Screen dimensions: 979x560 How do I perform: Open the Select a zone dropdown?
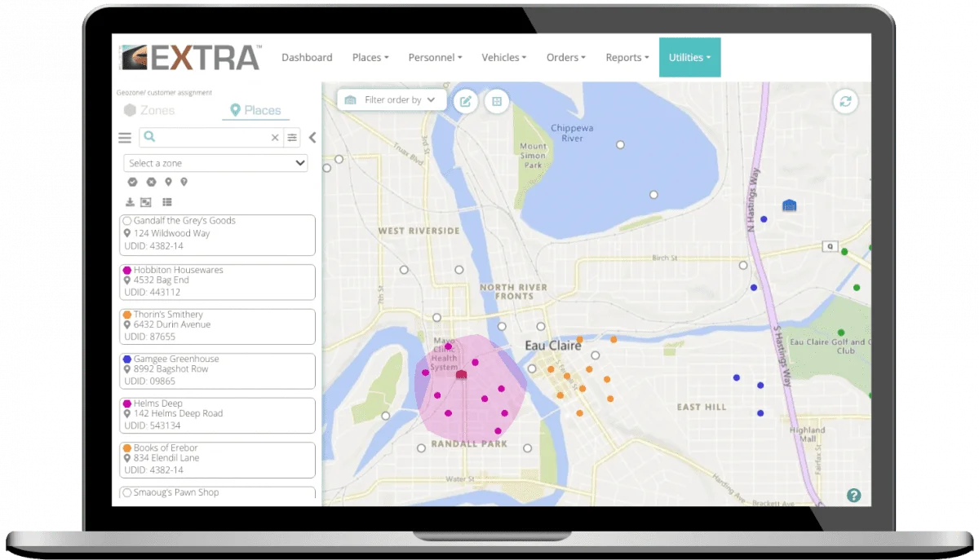coord(215,163)
